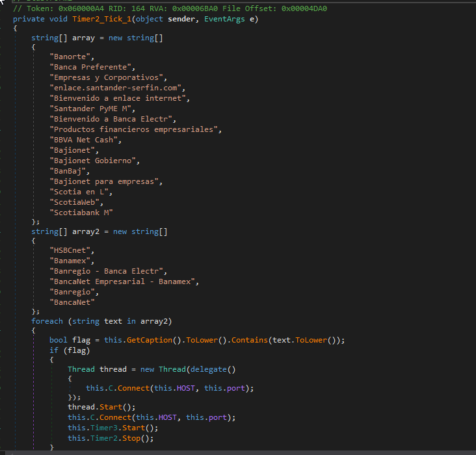476x455 pixels.
Task: Open the Timer2 field in Timer2.Stop()
Action: tap(104, 438)
